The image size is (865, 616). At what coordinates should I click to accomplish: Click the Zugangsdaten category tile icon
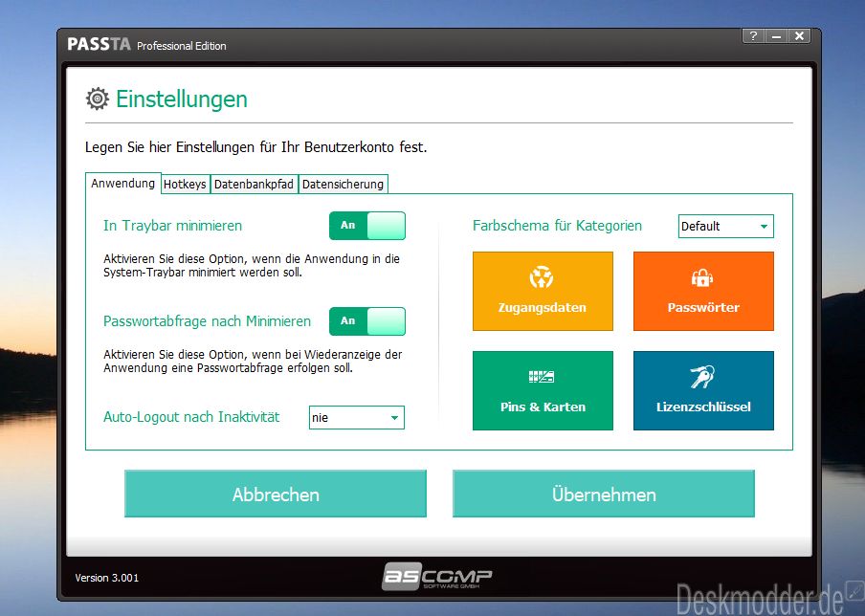point(542,277)
